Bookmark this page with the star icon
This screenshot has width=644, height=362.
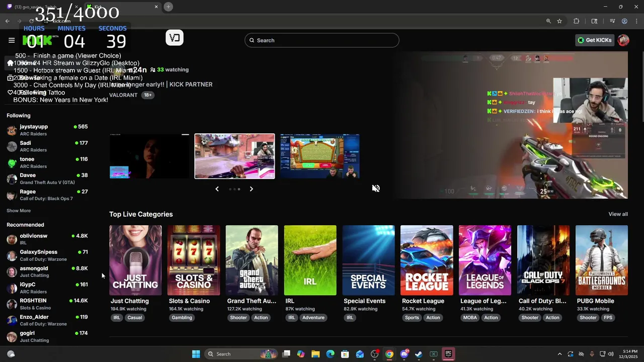tap(559, 21)
